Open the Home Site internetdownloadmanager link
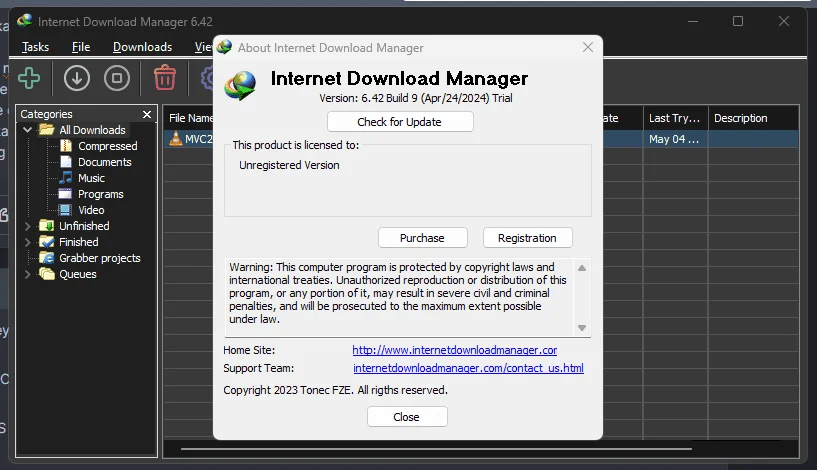Screen dimensions: 817x470 (455, 350)
